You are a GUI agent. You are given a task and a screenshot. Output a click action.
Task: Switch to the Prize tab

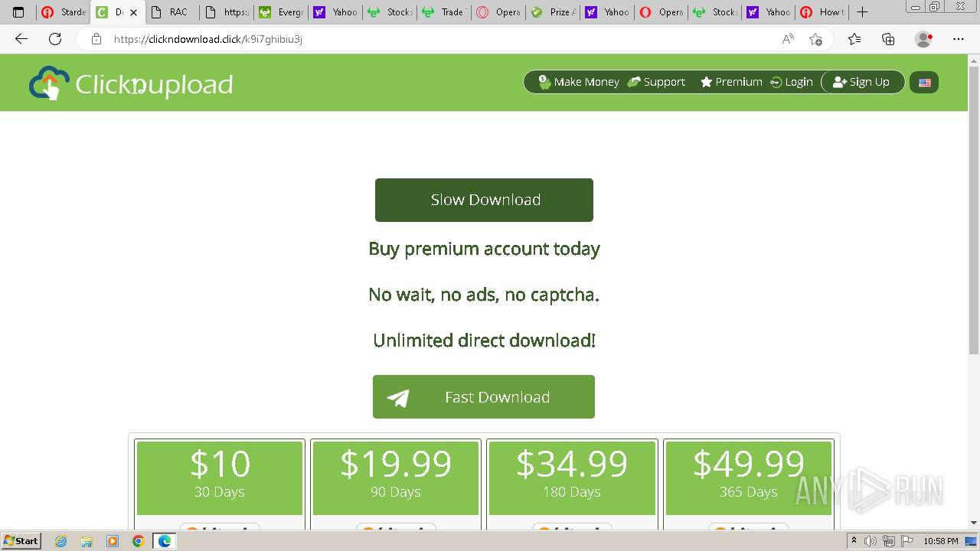554,12
